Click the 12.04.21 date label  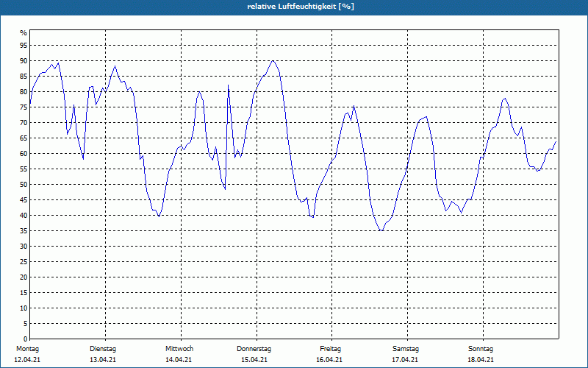tap(27, 360)
